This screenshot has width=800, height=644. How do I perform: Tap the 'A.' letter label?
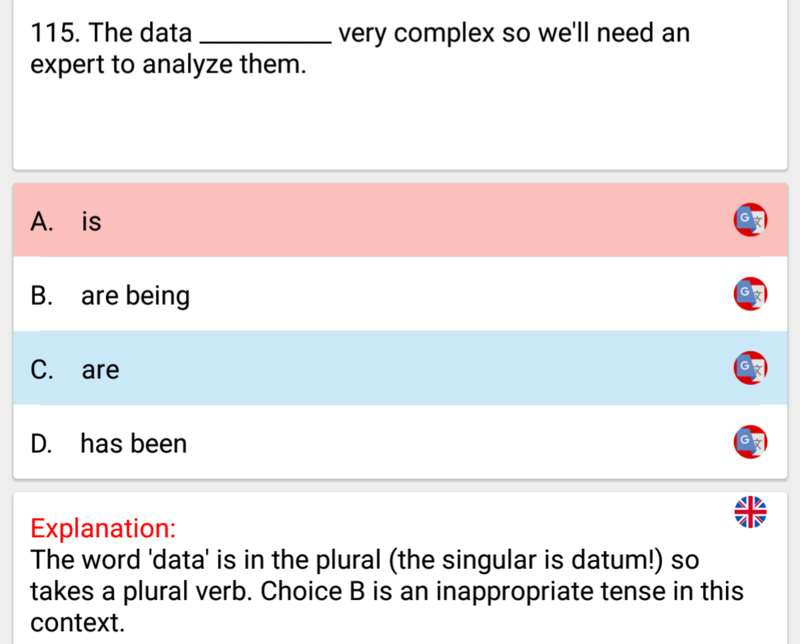pyautogui.click(x=42, y=222)
